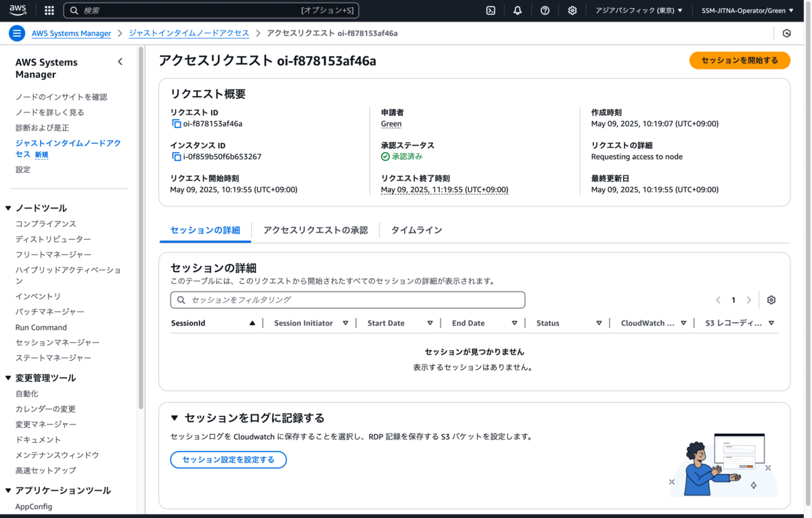The image size is (812, 518).
Task: Open ステートマネージャー in the sidebar
Action: 53,358
